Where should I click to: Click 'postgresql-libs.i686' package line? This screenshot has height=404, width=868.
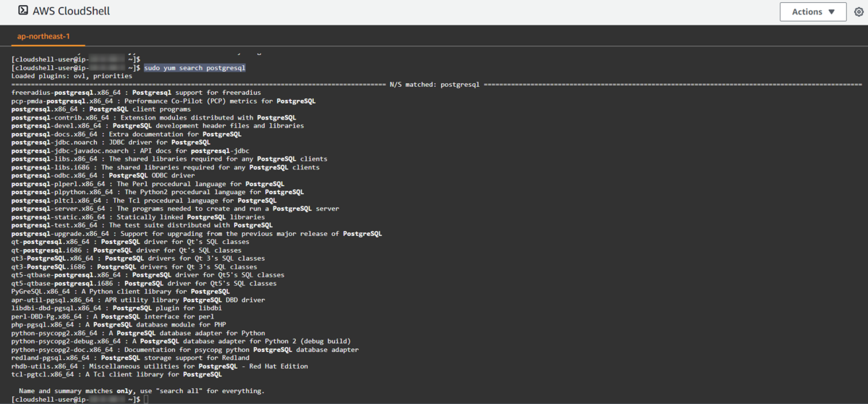click(x=166, y=167)
